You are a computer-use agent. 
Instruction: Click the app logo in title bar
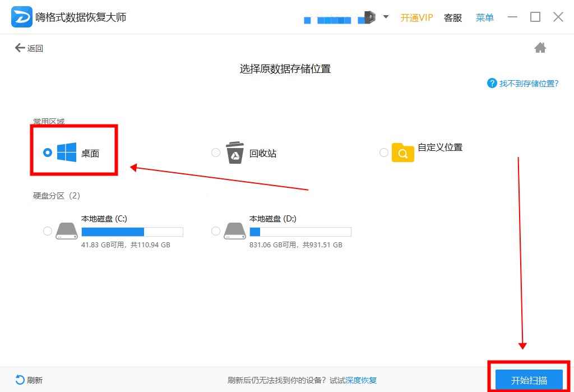coord(21,17)
